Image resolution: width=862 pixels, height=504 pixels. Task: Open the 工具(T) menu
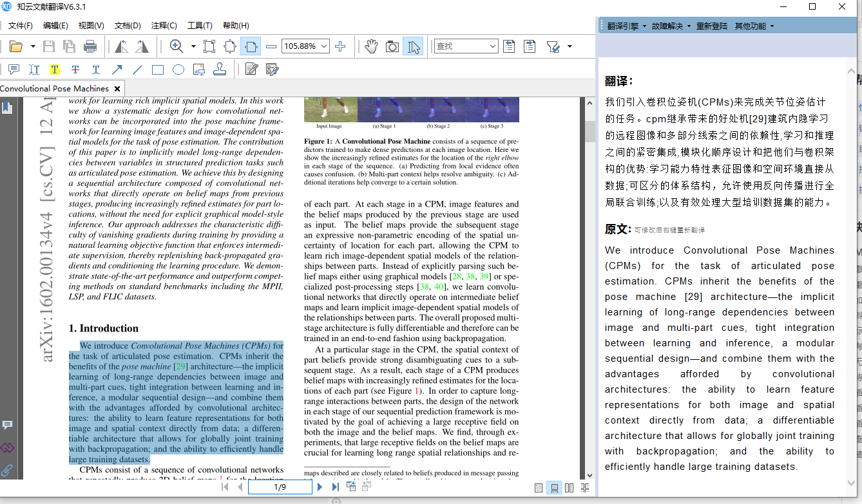200,26
